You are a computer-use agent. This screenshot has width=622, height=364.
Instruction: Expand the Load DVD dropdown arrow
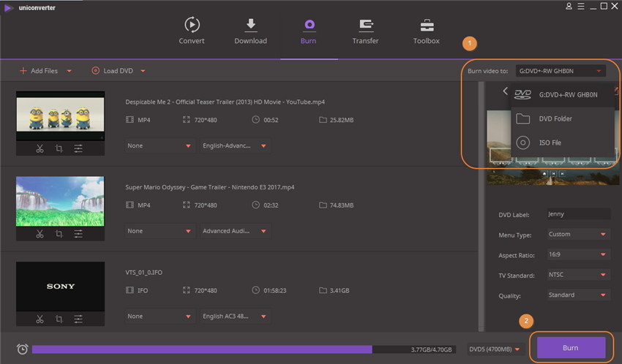143,72
